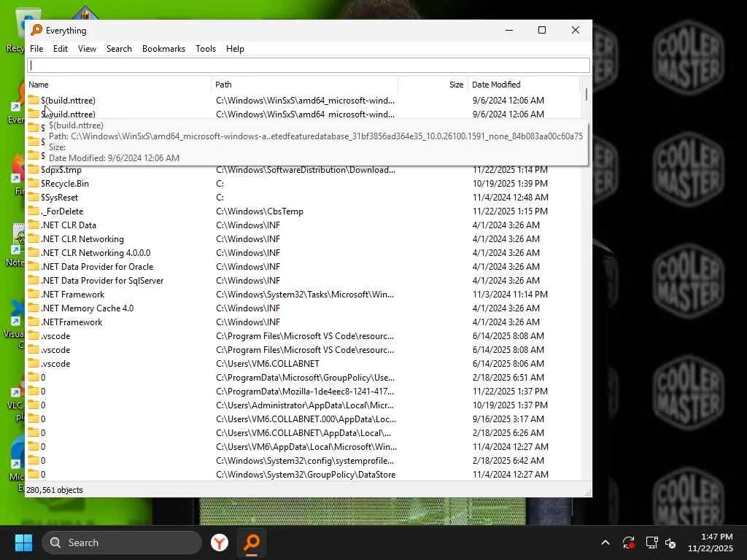Click the C:\Windows\System32\GroupPolicy\DataStore path
The image size is (747, 560).
(306, 474)
